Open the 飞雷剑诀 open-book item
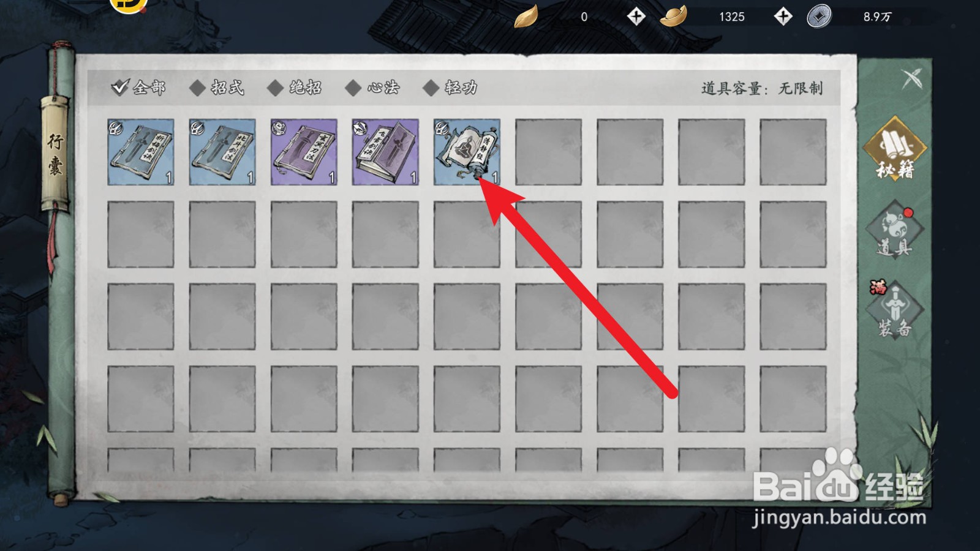This screenshot has height=551, width=980. [x=385, y=152]
